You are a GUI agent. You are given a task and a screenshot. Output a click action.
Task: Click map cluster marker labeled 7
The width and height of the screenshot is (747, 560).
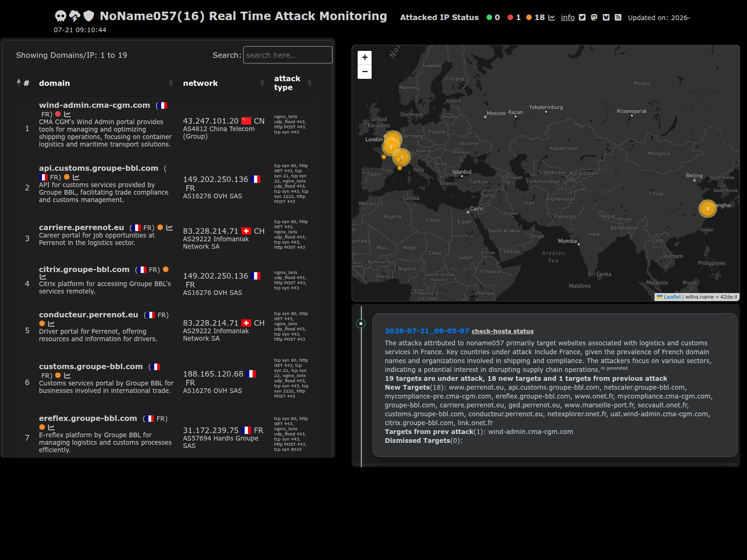(x=391, y=147)
